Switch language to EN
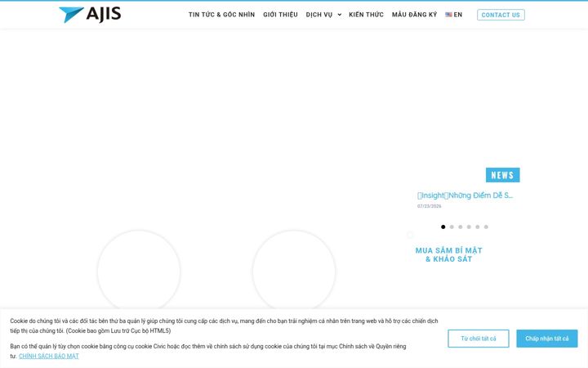Image resolution: width=588 pixels, height=368 pixels. (454, 15)
